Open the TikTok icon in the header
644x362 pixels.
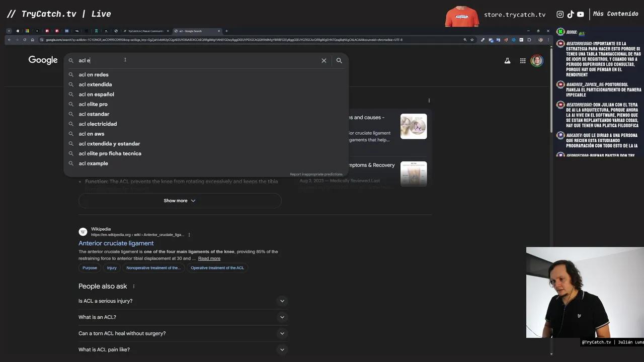point(571,15)
